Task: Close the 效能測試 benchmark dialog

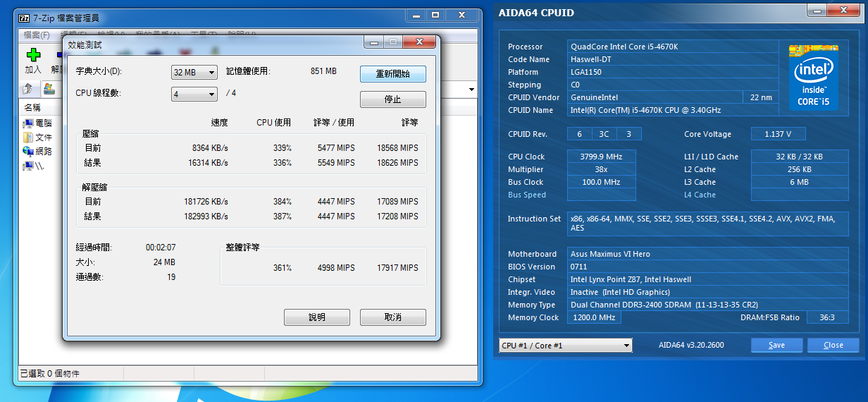Action: (418, 42)
